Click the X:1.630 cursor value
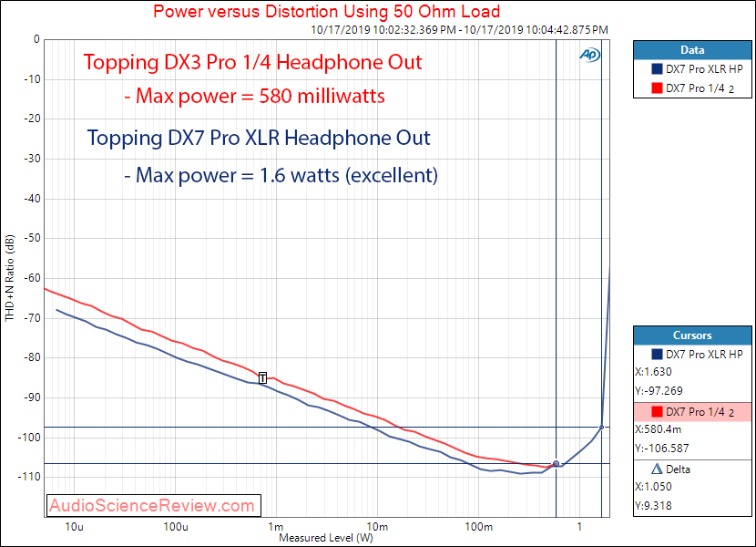 [653, 372]
